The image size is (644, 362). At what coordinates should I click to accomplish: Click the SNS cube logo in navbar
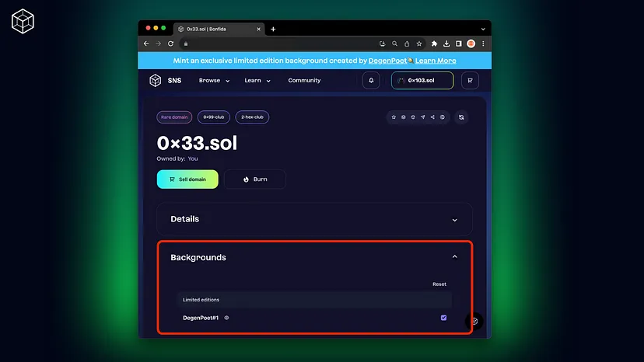tap(156, 81)
